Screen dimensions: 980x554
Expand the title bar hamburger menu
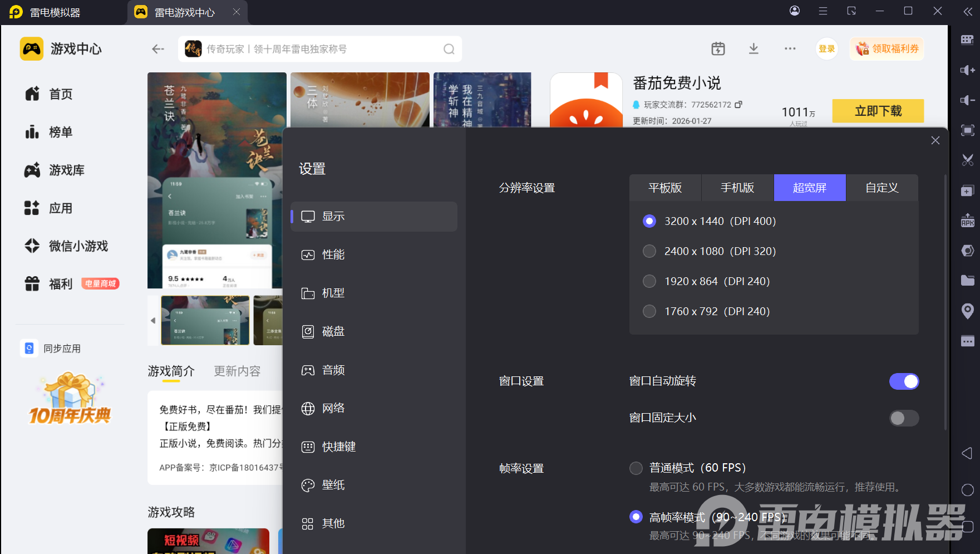click(823, 11)
